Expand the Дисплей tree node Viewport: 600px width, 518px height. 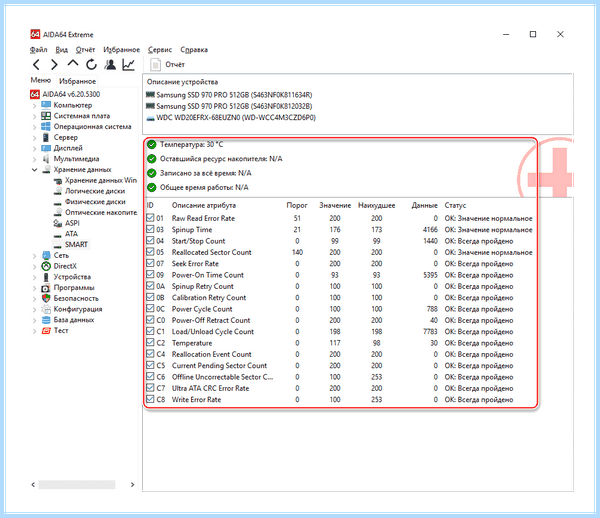click(x=34, y=148)
